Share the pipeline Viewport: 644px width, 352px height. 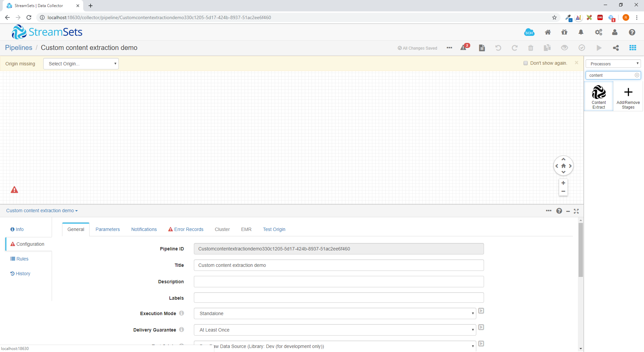pyautogui.click(x=616, y=48)
